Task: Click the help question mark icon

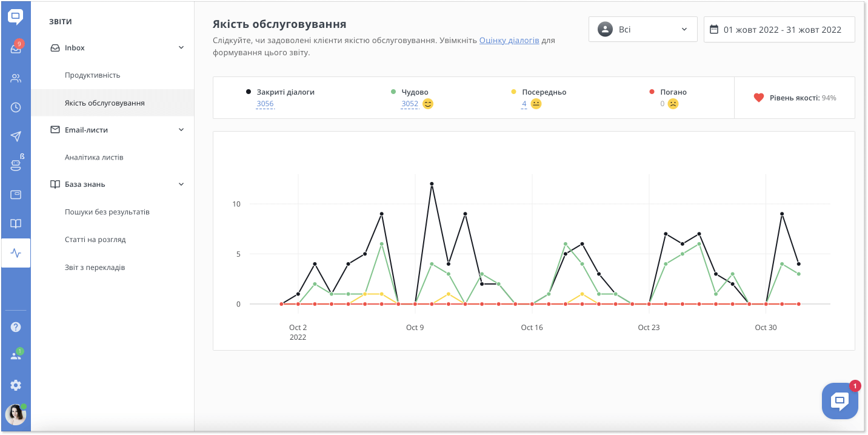Action: 16,327
